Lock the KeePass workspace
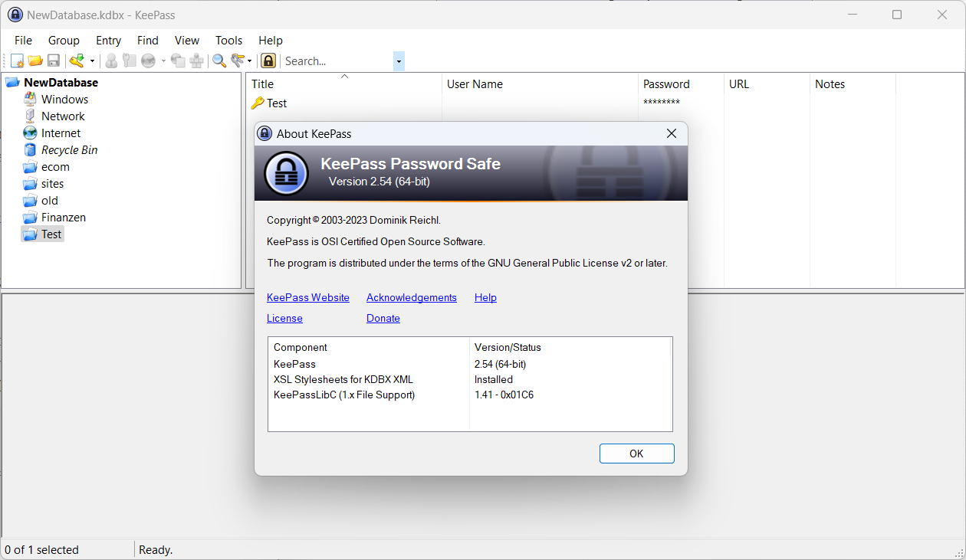The image size is (966, 560). point(268,61)
